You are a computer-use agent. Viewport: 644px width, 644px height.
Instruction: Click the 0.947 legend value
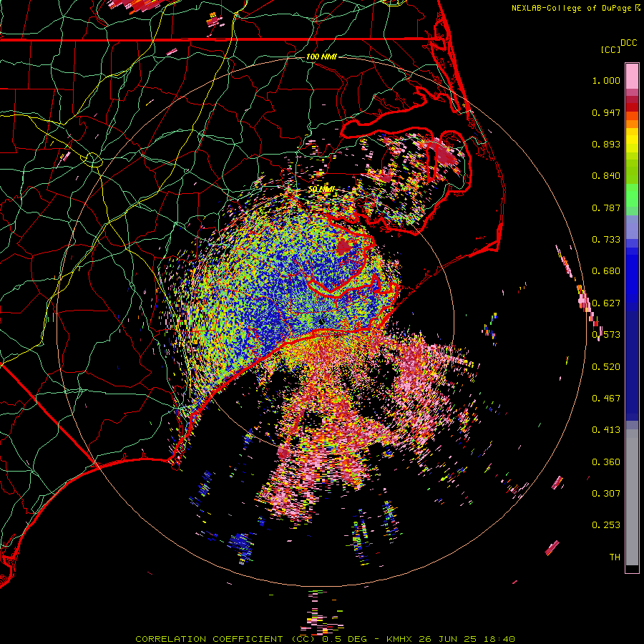point(606,112)
